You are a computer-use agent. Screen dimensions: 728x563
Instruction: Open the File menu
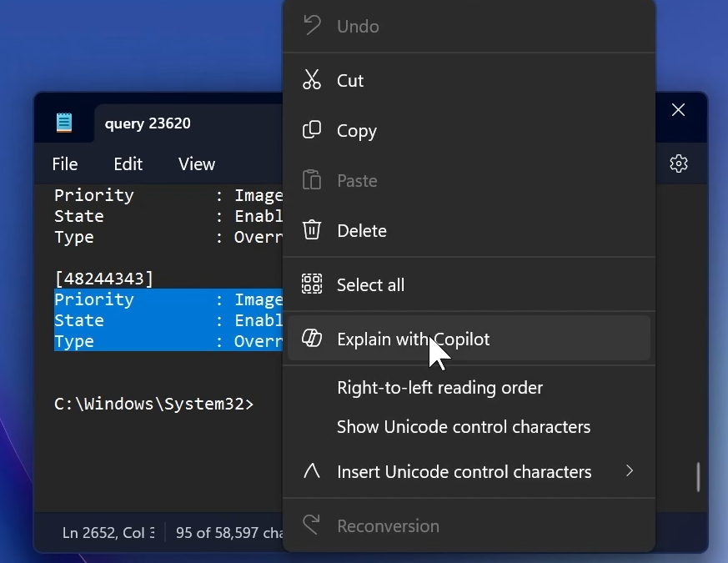(x=65, y=164)
